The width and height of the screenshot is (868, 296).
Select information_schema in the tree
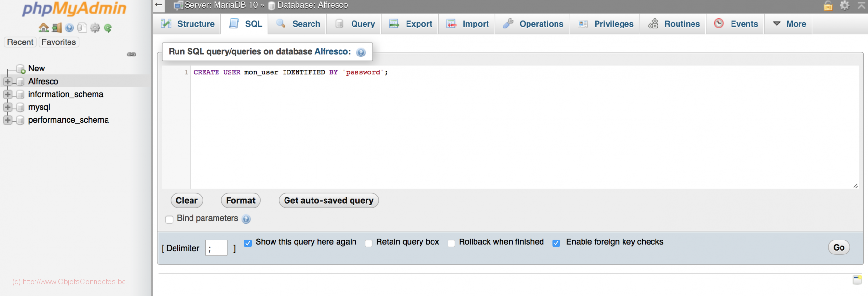66,94
